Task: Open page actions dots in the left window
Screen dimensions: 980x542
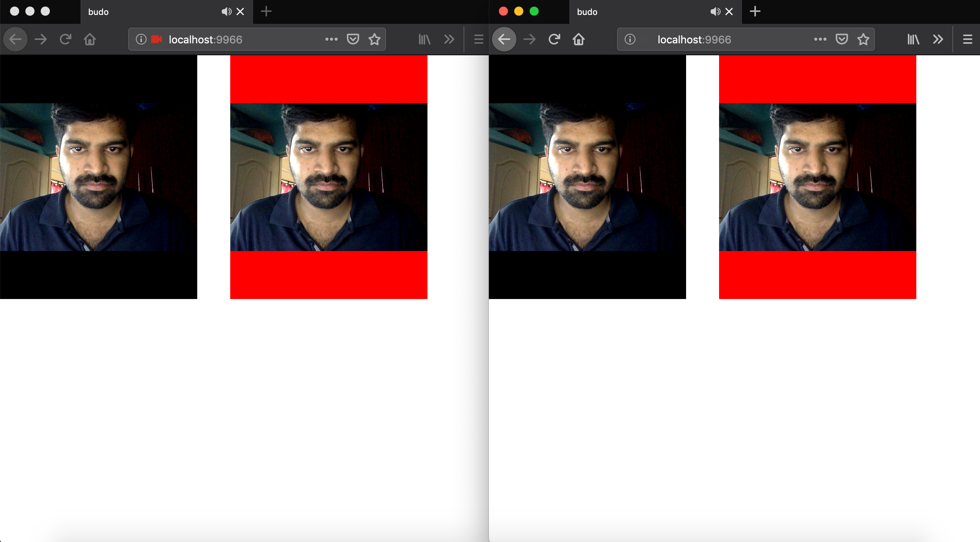Action: pyautogui.click(x=331, y=39)
